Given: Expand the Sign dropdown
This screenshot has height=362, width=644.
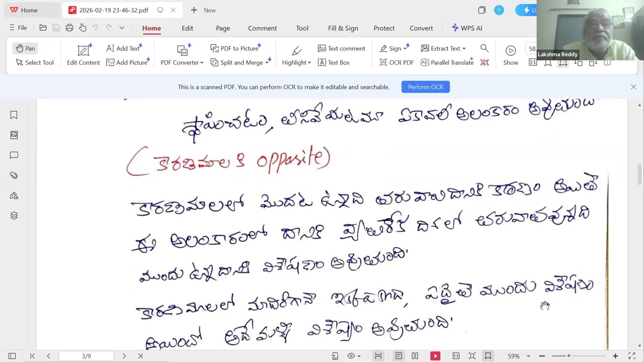Looking at the screenshot, I should (x=405, y=49).
